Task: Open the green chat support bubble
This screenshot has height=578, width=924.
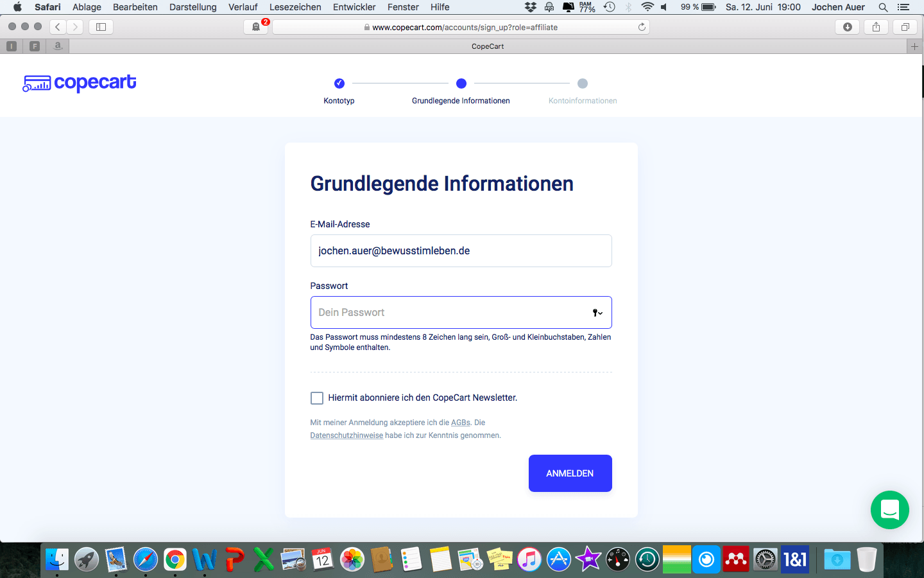Action: (889, 510)
